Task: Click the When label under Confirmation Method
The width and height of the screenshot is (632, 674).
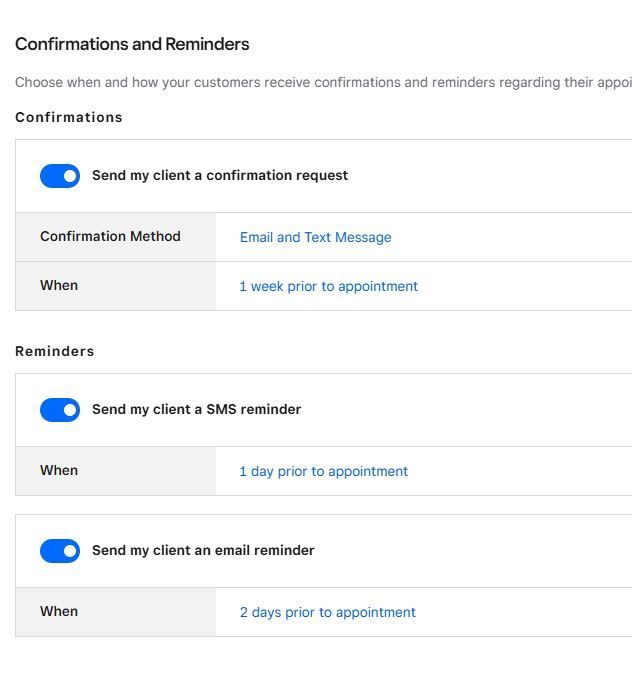Action: coord(59,286)
